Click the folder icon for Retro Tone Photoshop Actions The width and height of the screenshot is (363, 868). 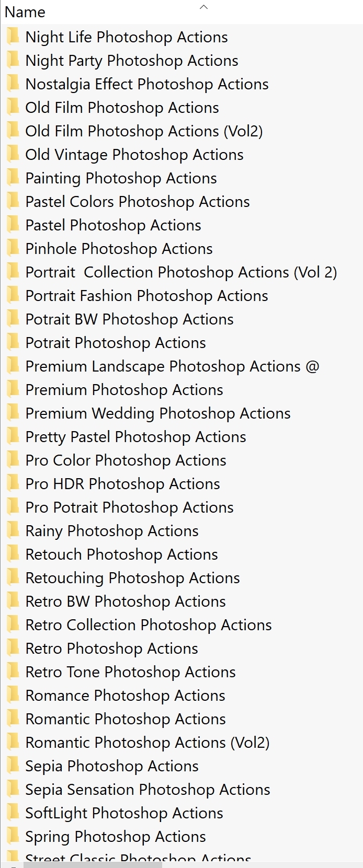pyautogui.click(x=13, y=672)
